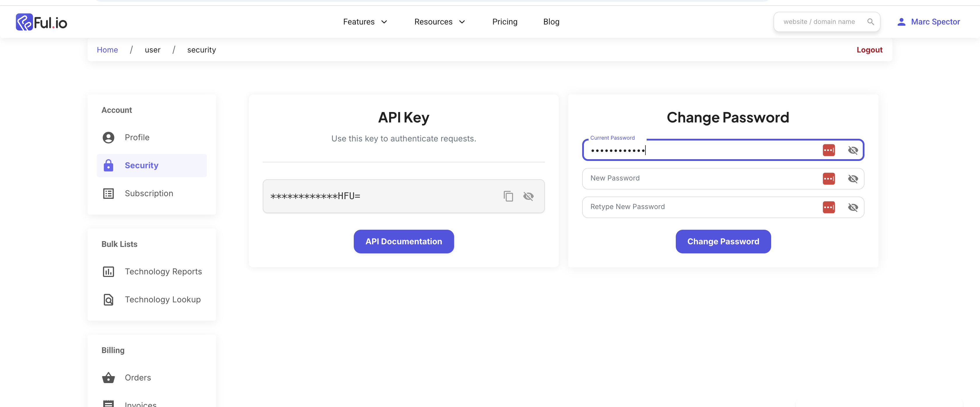Select Security in Account sidebar
980x407 pixels.
pyautogui.click(x=152, y=166)
